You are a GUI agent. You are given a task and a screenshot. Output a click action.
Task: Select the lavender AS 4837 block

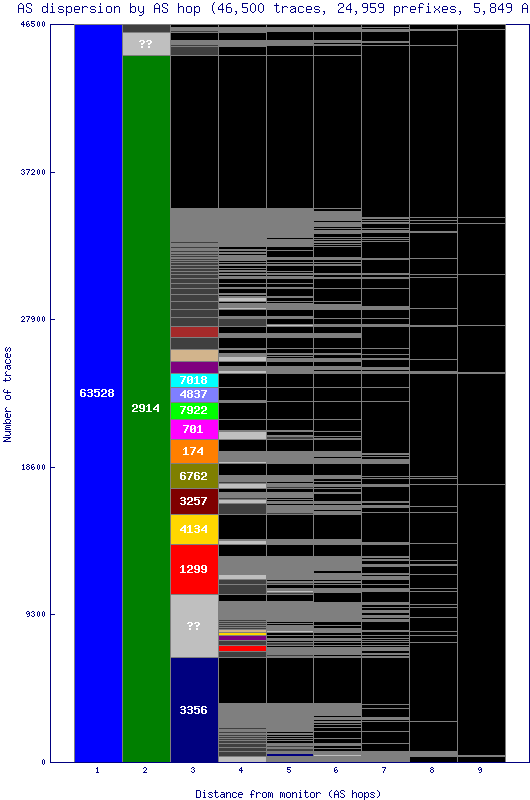tap(194, 394)
